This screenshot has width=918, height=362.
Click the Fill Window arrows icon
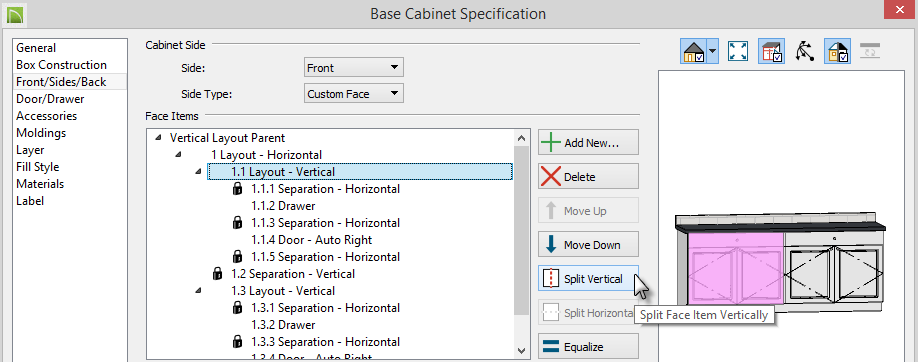[x=738, y=52]
